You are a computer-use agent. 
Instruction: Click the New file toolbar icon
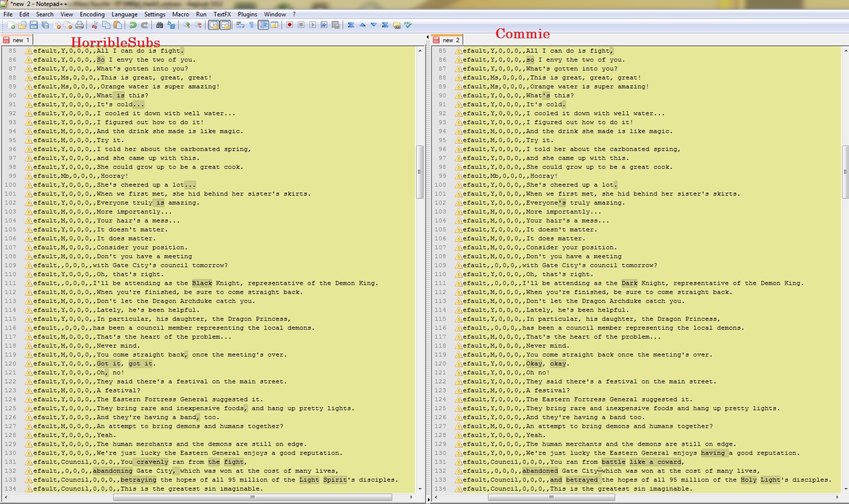coord(11,25)
